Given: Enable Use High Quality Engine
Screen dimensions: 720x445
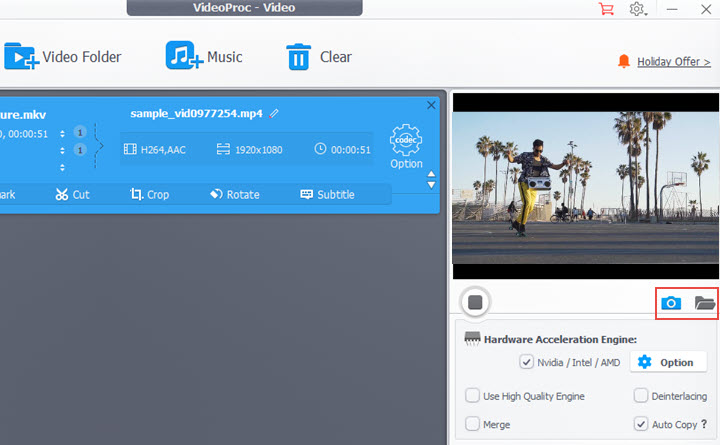Looking at the screenshot, I should [472, 395].
